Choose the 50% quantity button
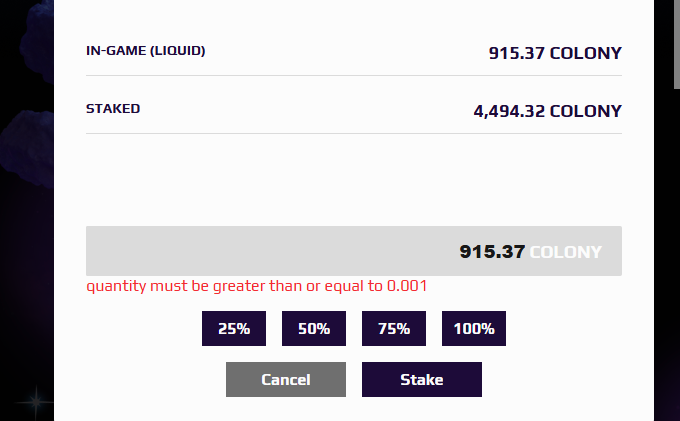Viewport: 680px width, 421px height. coord(314,328)
